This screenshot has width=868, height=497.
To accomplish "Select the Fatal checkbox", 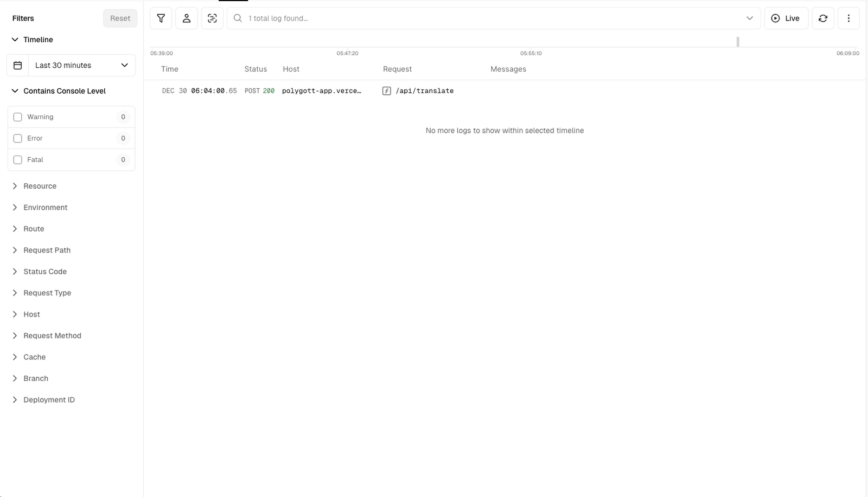I will tap(17, 159).
